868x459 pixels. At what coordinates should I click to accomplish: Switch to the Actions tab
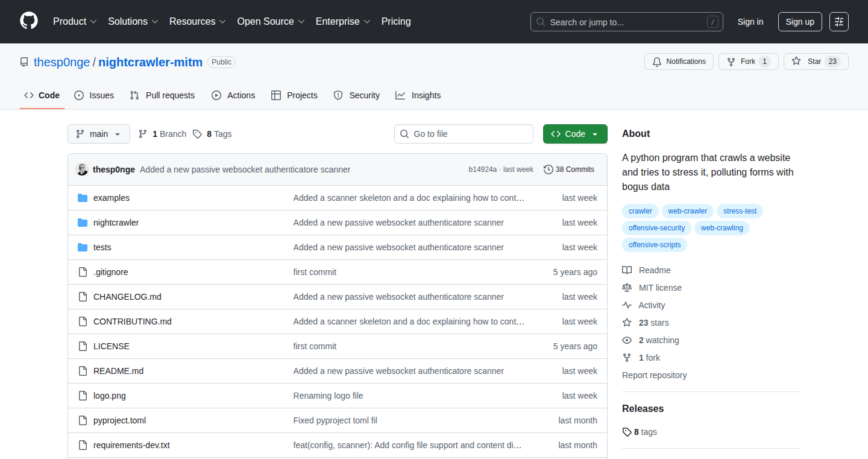(233, 95)
